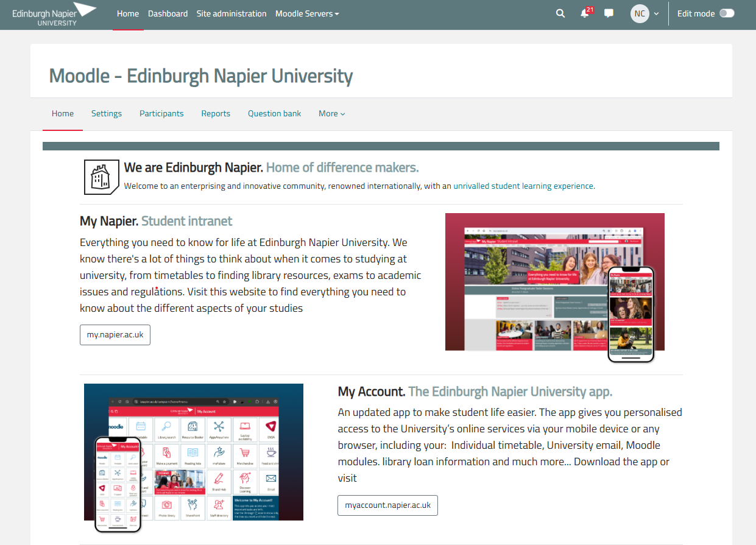This screenshot has height=545, width=756.
Task: Open the notifications bell icon
Action: (x=585, y=14)
